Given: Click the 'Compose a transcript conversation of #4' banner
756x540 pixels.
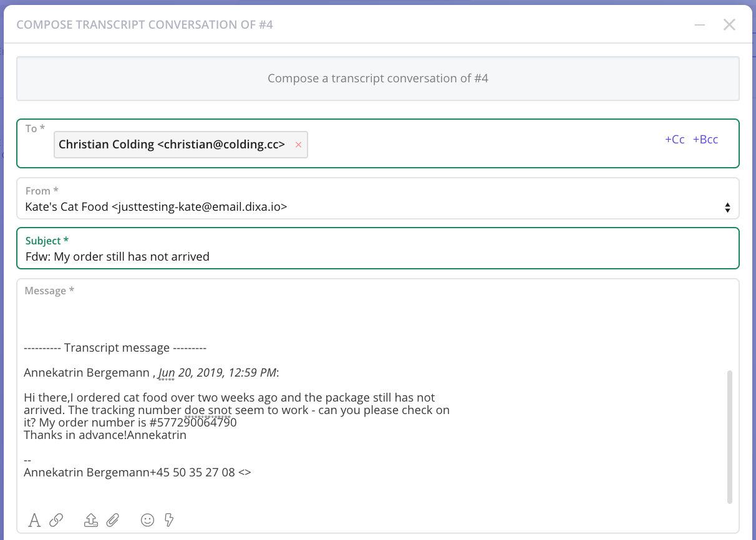Looking at the screenshot, I should (x=378, y=79).
